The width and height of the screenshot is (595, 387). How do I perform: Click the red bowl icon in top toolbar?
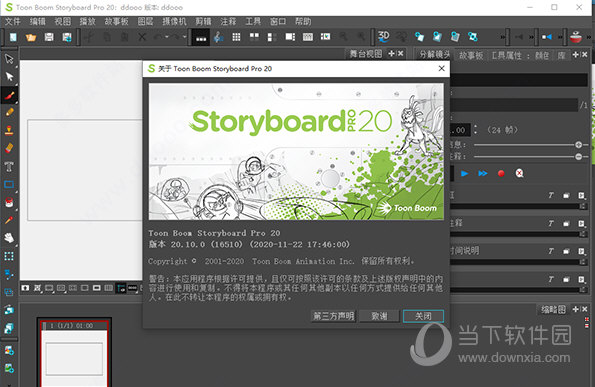click(576, 37)
